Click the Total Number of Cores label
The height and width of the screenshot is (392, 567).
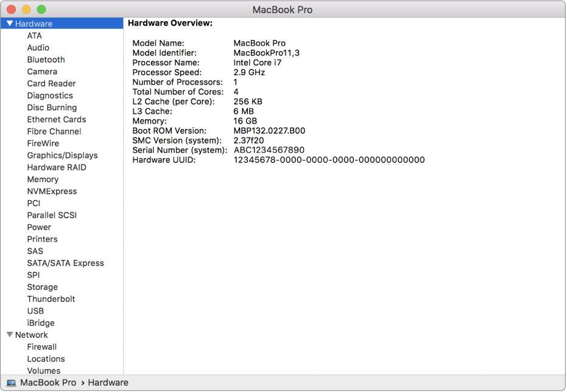[x=178, y=92]
